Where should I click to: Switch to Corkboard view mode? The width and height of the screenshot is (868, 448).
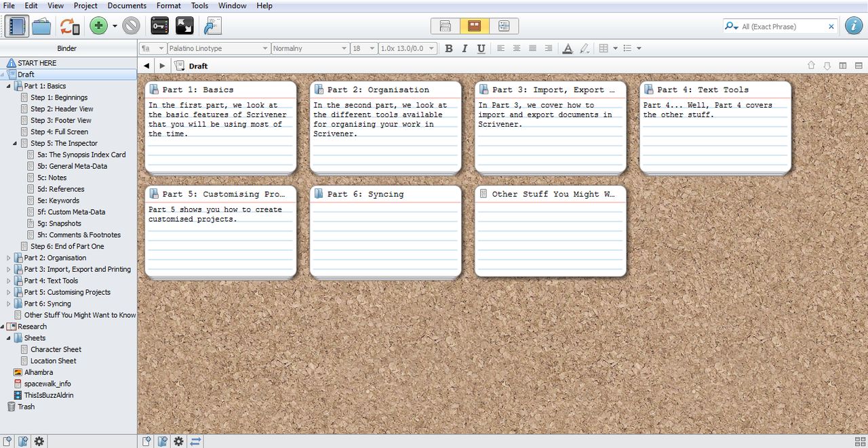475,26
